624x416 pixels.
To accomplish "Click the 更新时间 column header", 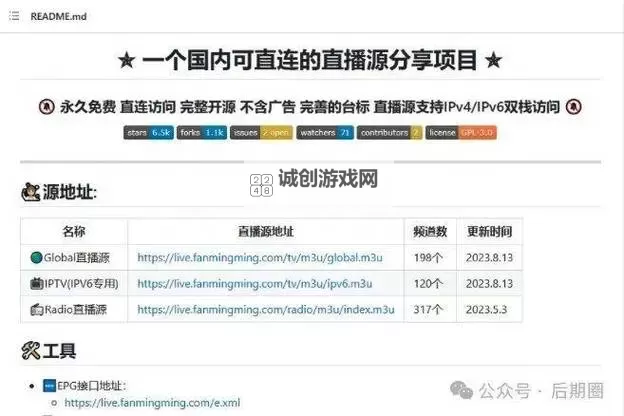I will tap(489, 231).
